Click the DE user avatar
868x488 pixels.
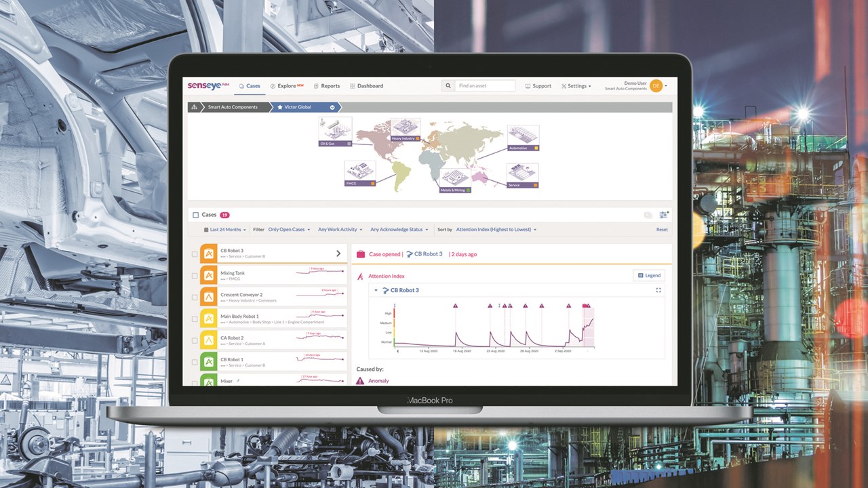656,86
